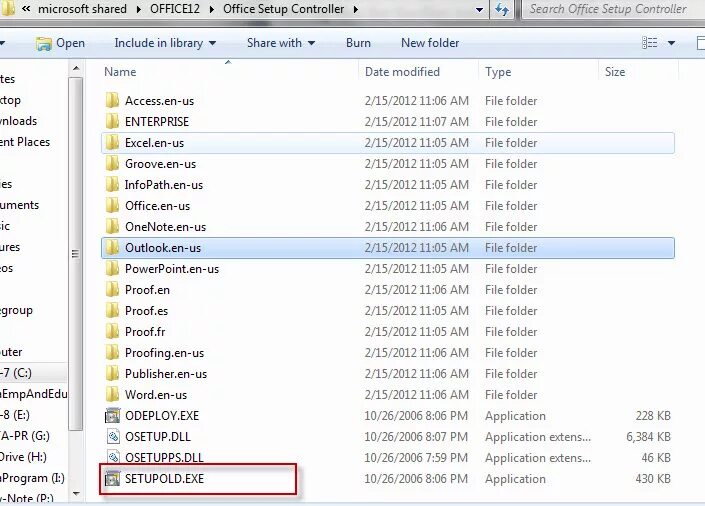
Task: Expand path arrow after OFFICE12
Action: click(211, 9)
